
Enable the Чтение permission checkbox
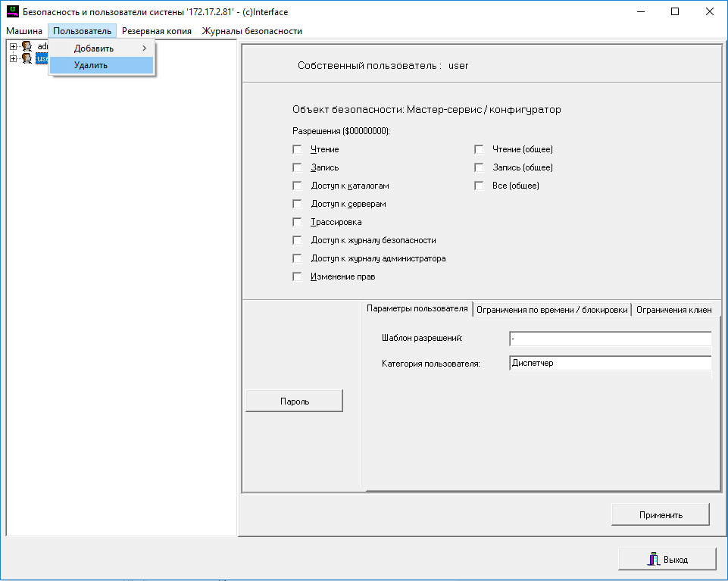(x=297, y=150)
